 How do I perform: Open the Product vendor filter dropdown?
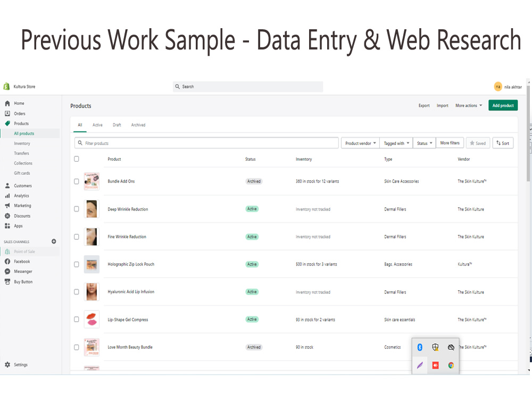pyautogui.click(x=360, y=143)
